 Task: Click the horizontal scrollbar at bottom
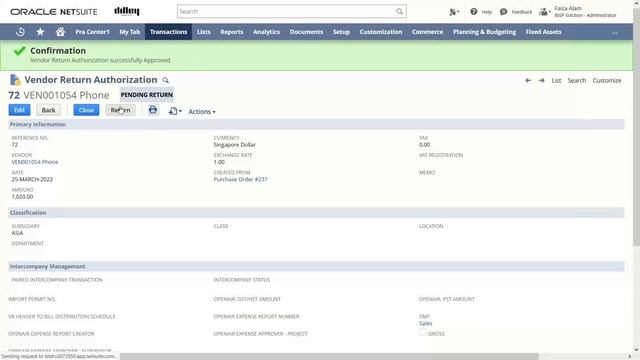coord(329,356)
